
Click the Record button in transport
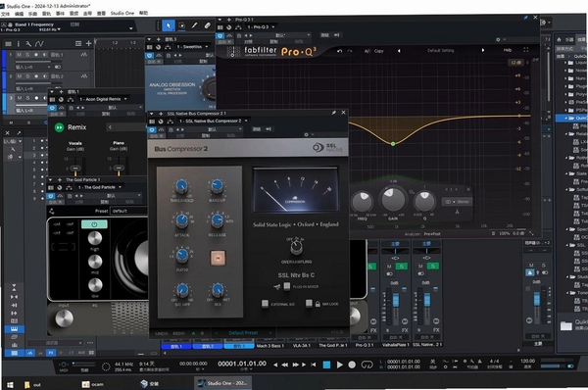[x=352, y=365]
